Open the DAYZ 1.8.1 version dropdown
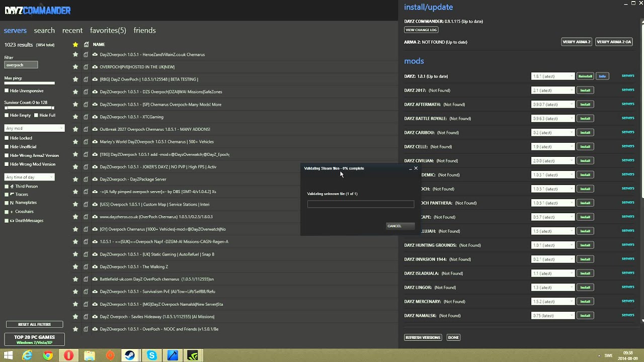This screenshot has width=644, height=362. (553, 76)
